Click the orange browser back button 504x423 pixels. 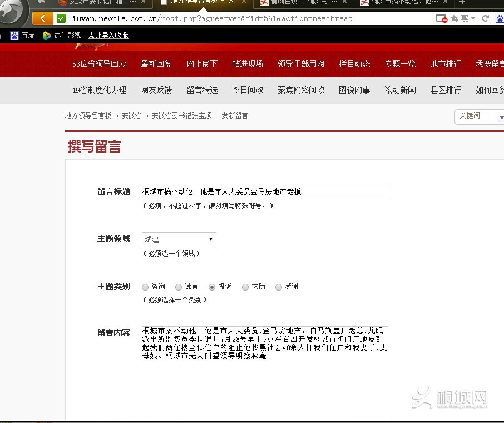pos(43,18)
